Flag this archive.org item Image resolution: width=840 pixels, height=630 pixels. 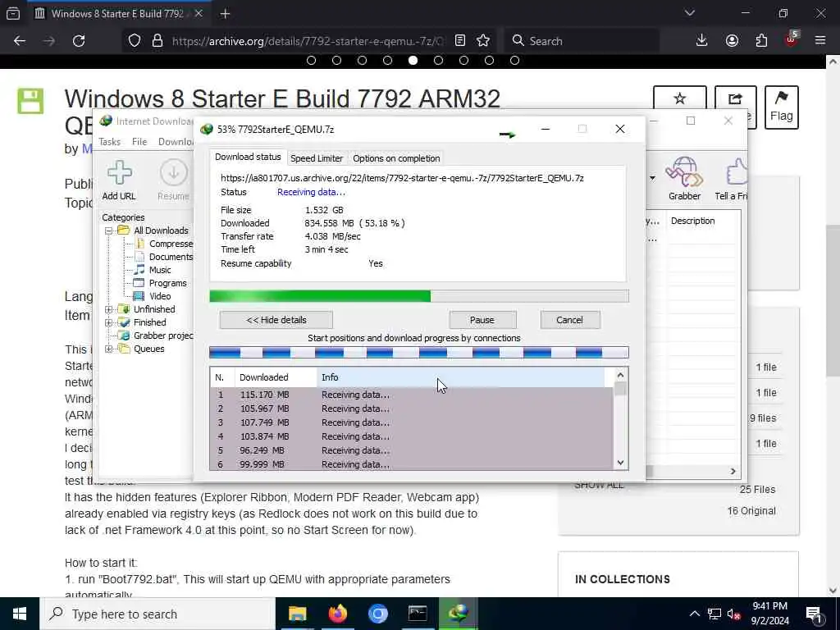pyautogui.click(x=782, y=107)
